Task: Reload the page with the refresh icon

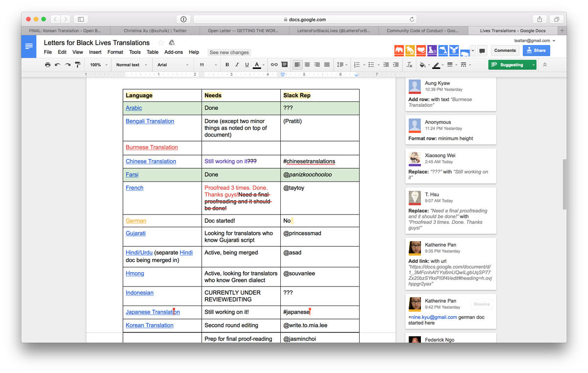Action: [412, 20]
